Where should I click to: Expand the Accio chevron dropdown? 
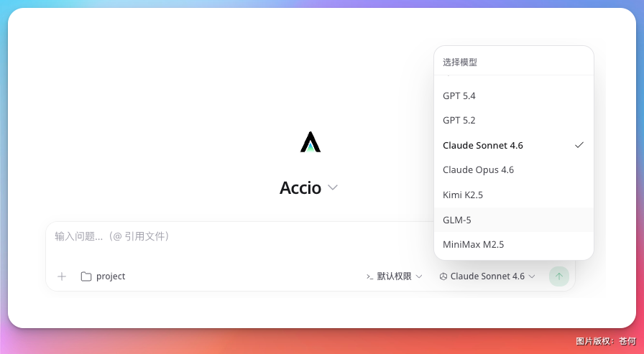(333, 187)
